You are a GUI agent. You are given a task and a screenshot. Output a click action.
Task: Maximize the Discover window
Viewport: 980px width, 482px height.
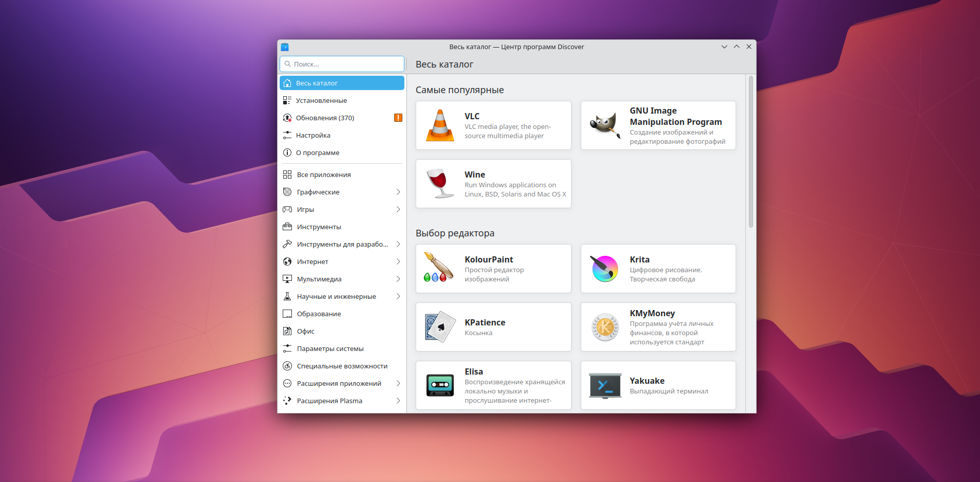coord(737,47)
